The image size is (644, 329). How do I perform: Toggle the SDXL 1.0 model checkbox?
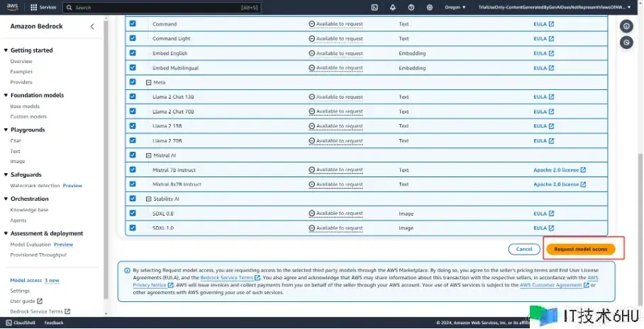pos(133,228)
